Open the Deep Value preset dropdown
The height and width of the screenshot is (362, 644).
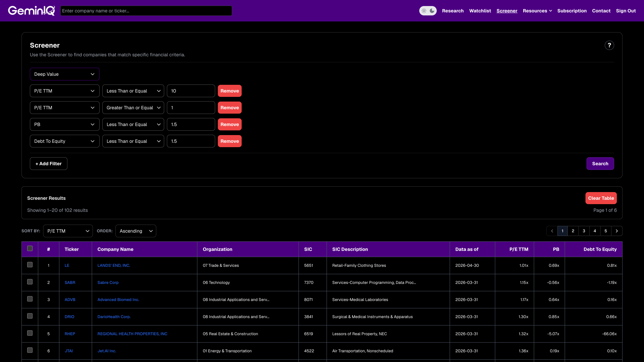[x=64, y=74]
